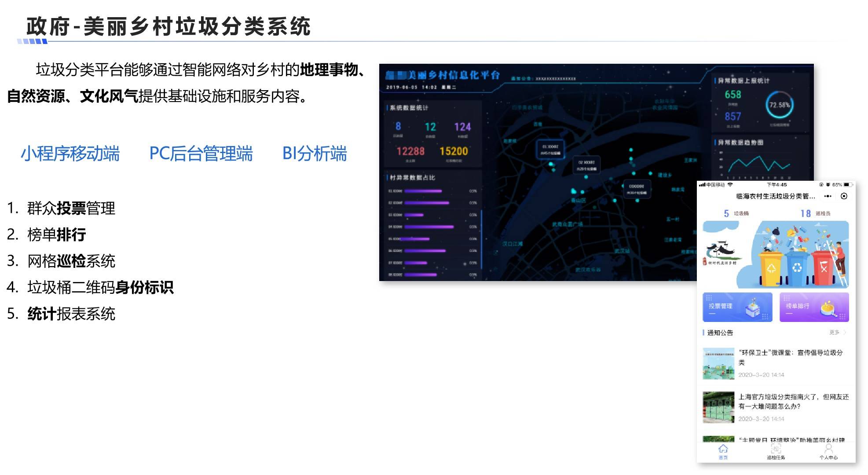868x475 pixels.
Task: Open the 上海官方垃圾分类指南 news article
Action: [x=775, y=407]
